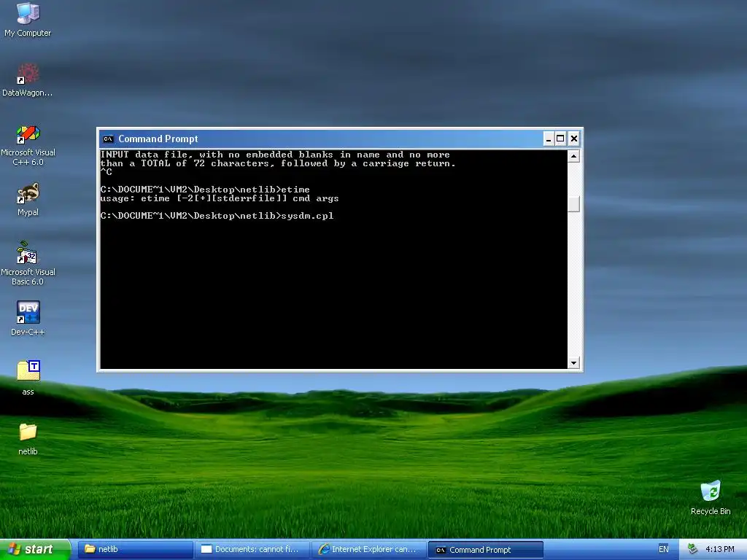Click the 4:13 PM clock
Screen dimensions: 747x560
(x=719, y=550)
